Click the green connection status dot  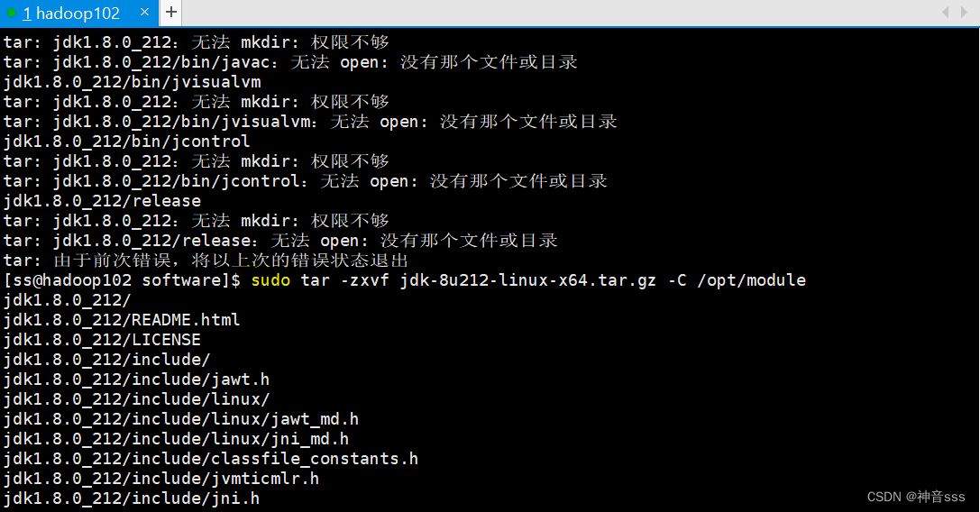(x=11, y=13)
